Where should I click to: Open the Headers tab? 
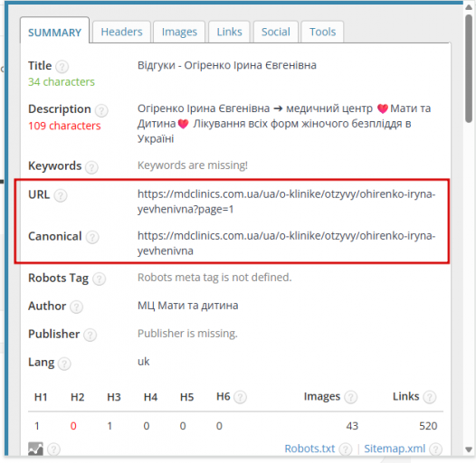(121, 32)
